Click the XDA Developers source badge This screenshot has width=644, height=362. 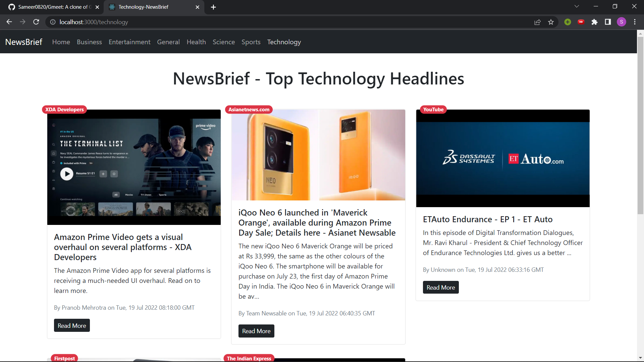point(64,110)
